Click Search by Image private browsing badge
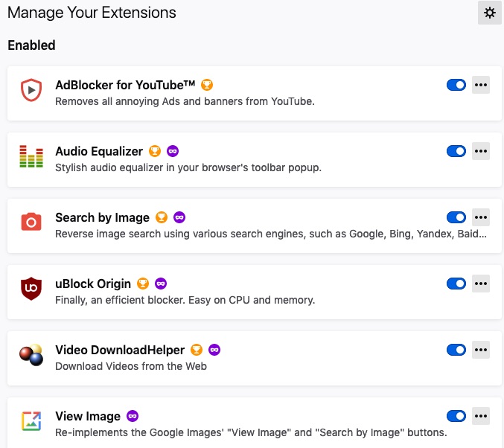This screenshot has width=504, height=448. click(x=179, y=217)
